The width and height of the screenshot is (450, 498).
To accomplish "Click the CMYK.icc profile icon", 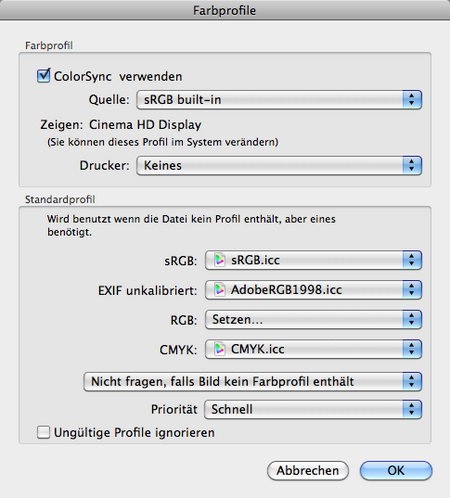I will 219,349.
